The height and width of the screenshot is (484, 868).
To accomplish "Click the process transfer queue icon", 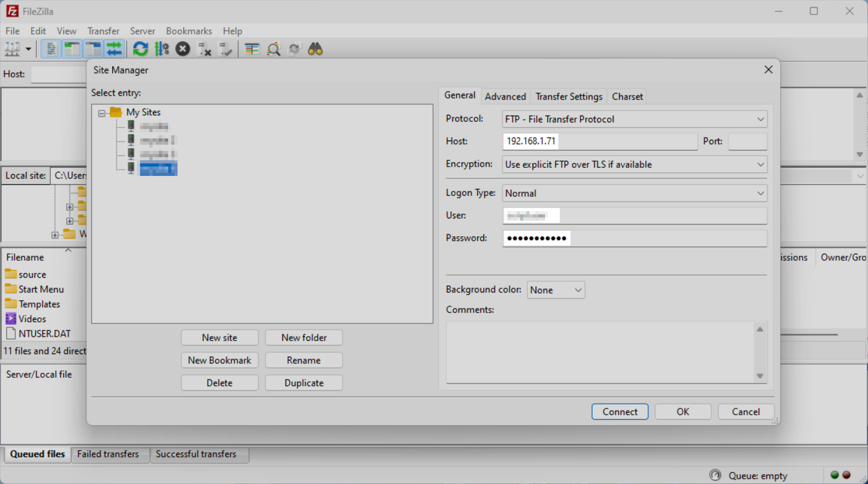I will click(161, 49).
